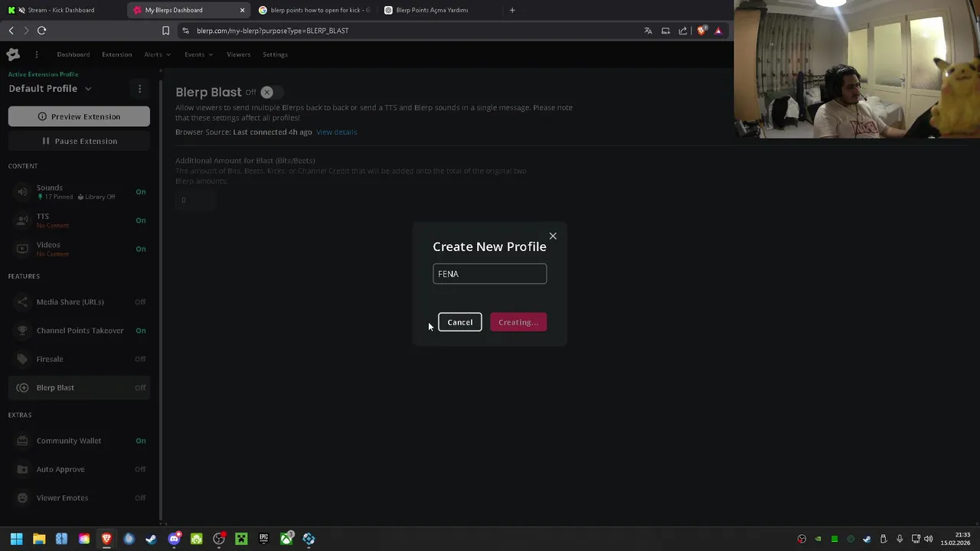The image size is (980, 551).
Task: Share this page via share icon
Action: [x=683, y=31]
